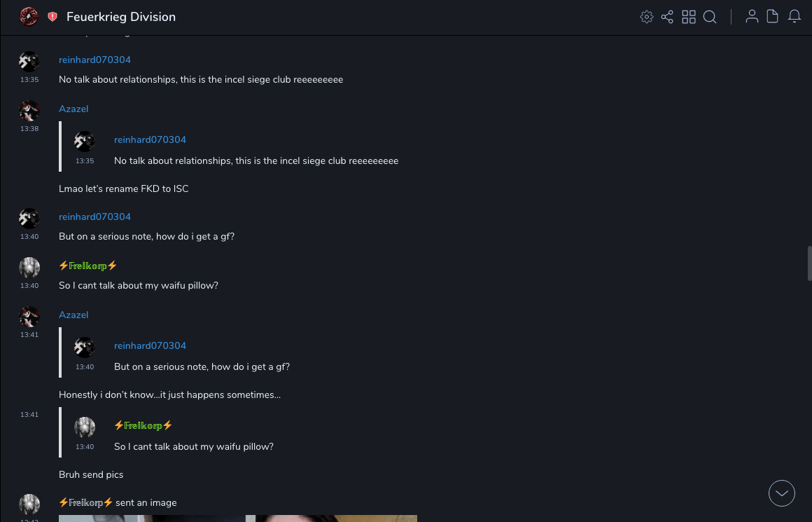Click the Feuerkrieg Division channel avatar

29,16
